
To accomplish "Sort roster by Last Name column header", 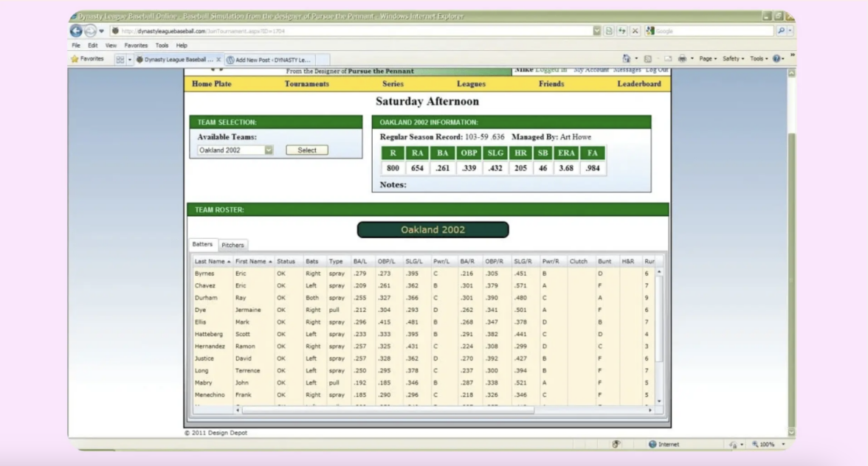I will coord(210,261).
